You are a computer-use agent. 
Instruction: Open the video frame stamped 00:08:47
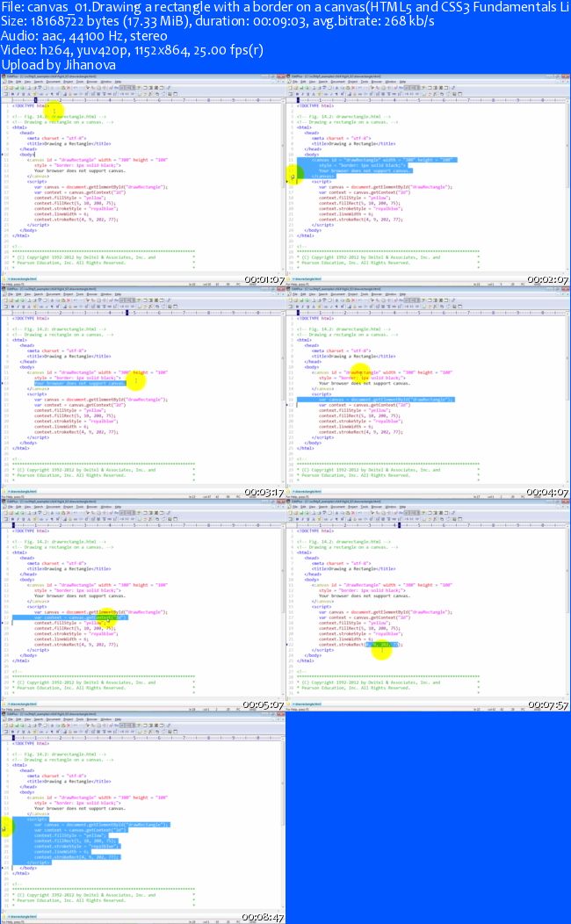[142, 818]
